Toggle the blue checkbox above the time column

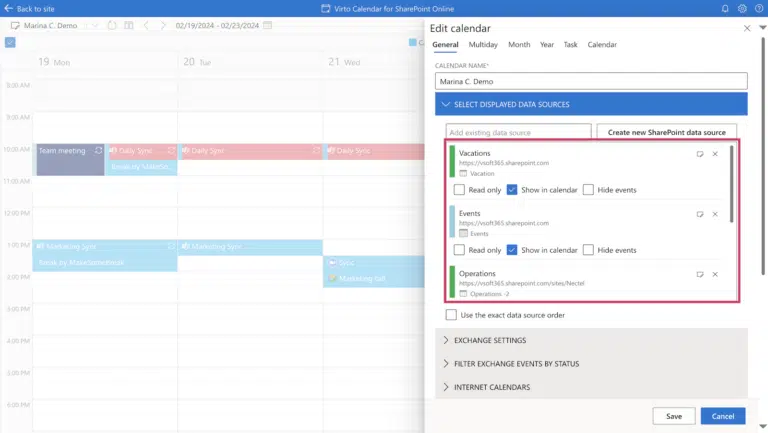pos(10,43)
